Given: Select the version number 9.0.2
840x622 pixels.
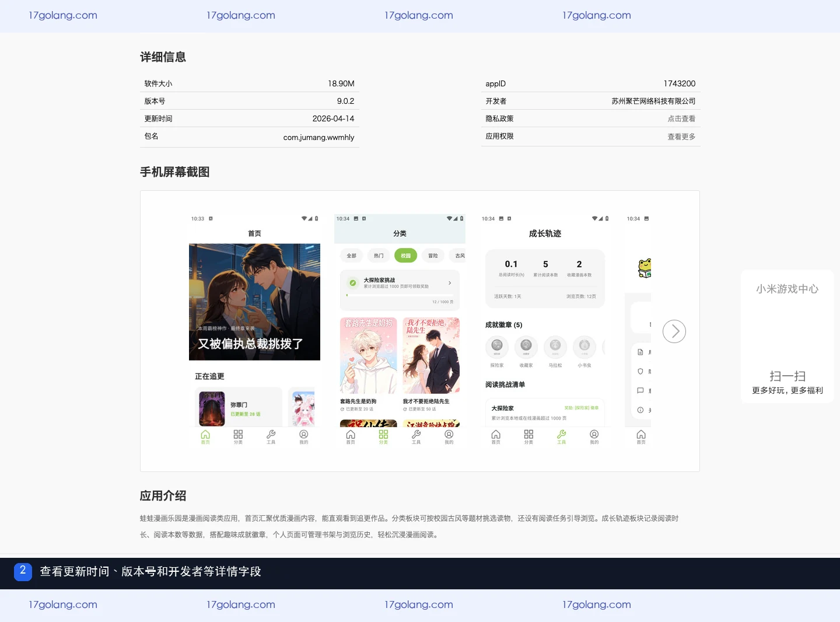Looking at the screenshot, I should click(345, 101).
